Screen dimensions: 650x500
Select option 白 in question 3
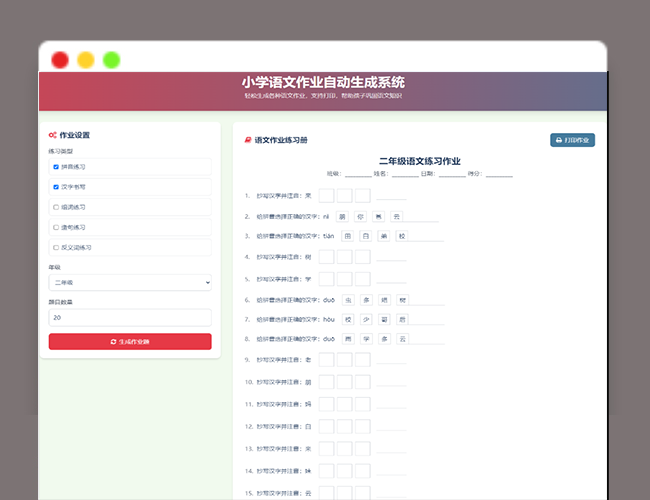[366, 236]
